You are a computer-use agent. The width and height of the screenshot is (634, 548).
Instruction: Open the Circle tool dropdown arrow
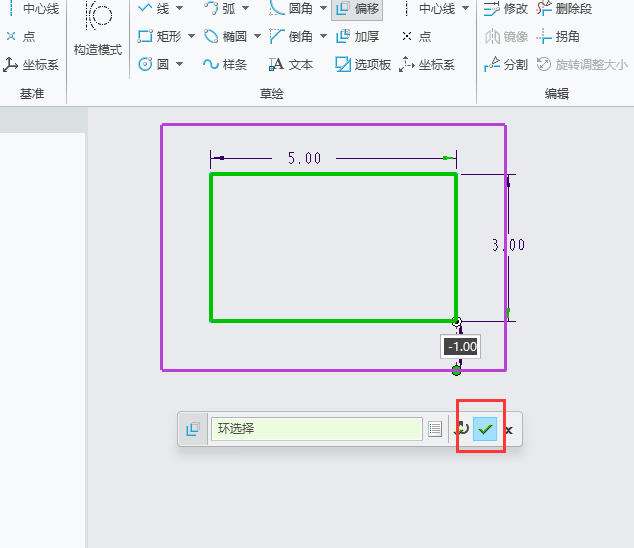pyautogui.click(x=180, y=64)
